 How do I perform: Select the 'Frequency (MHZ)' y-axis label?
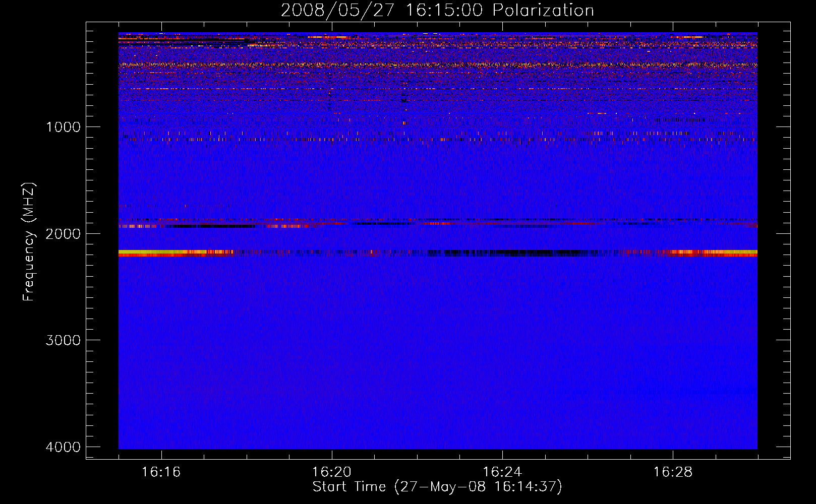pyautogui.click(x=29, y=242)
